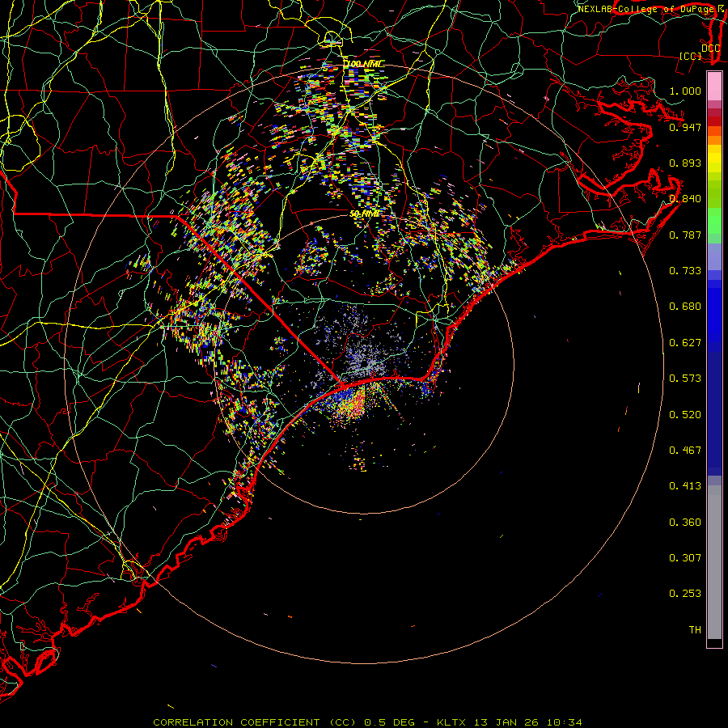Click the 1.000 scale value

coord(685,91)
